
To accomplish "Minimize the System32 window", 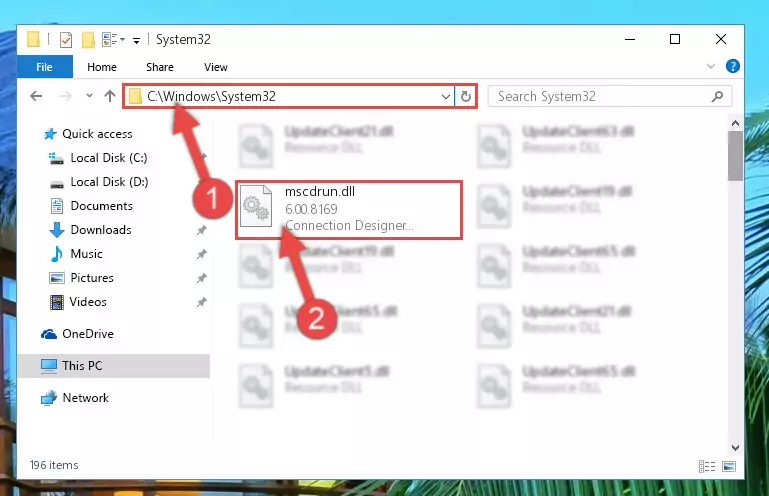I will [630, 39].
